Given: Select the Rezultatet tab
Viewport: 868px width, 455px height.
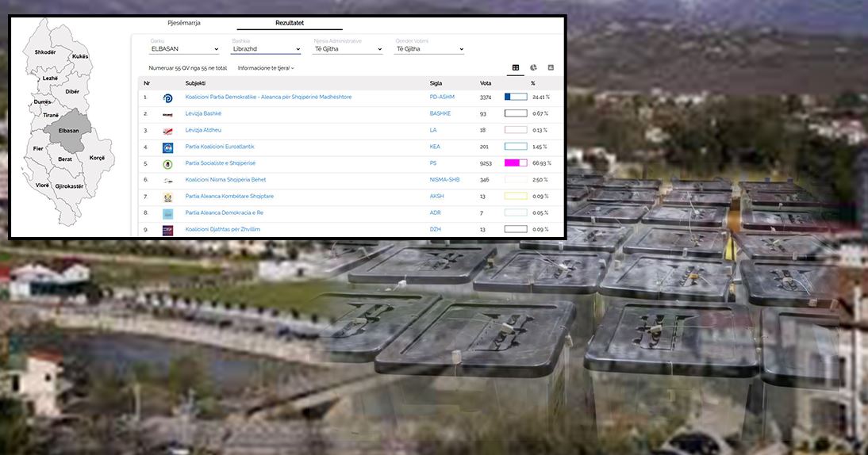Looking at the screenshot, I should tap(290, 23).
